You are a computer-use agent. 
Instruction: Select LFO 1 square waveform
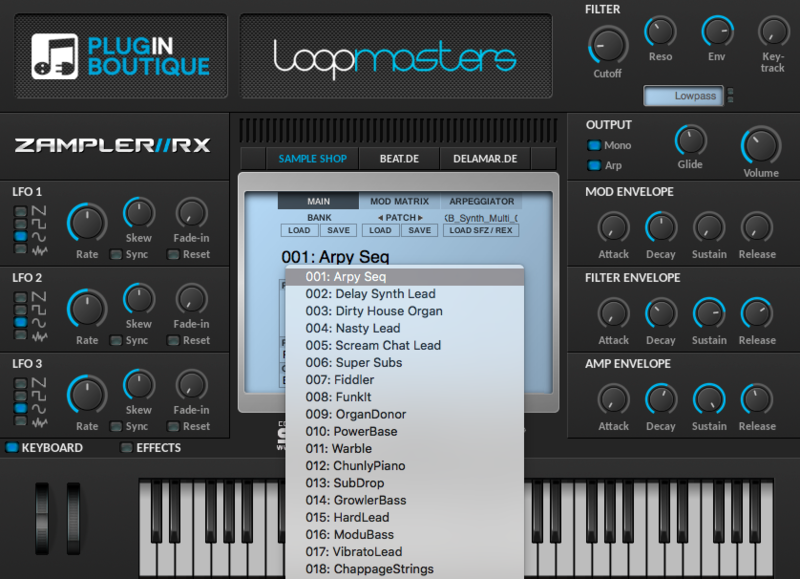(20, 223)
